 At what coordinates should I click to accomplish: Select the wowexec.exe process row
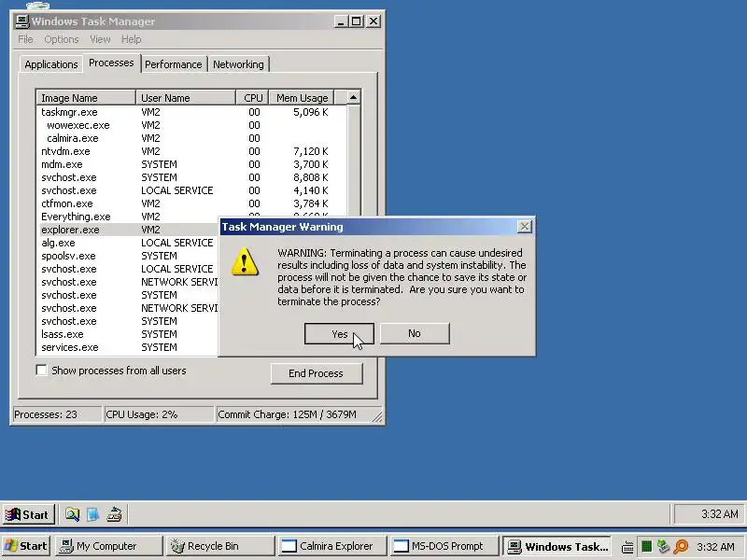(191, 125)
